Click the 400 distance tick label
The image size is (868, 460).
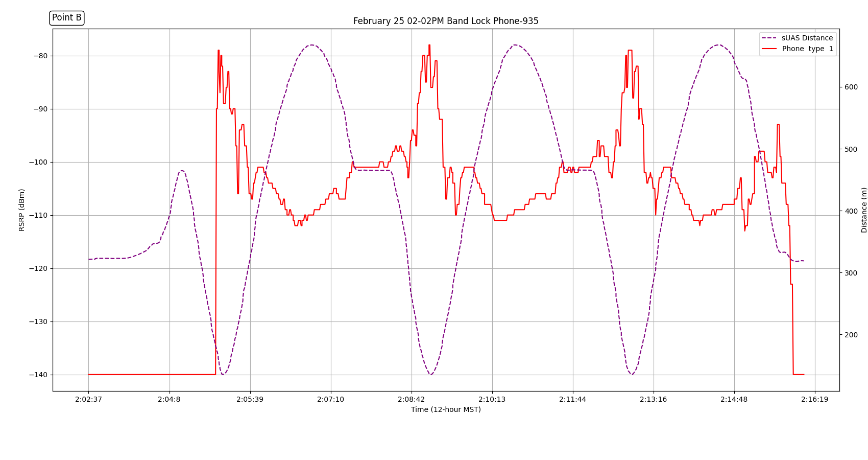click(x=850, y=211)
